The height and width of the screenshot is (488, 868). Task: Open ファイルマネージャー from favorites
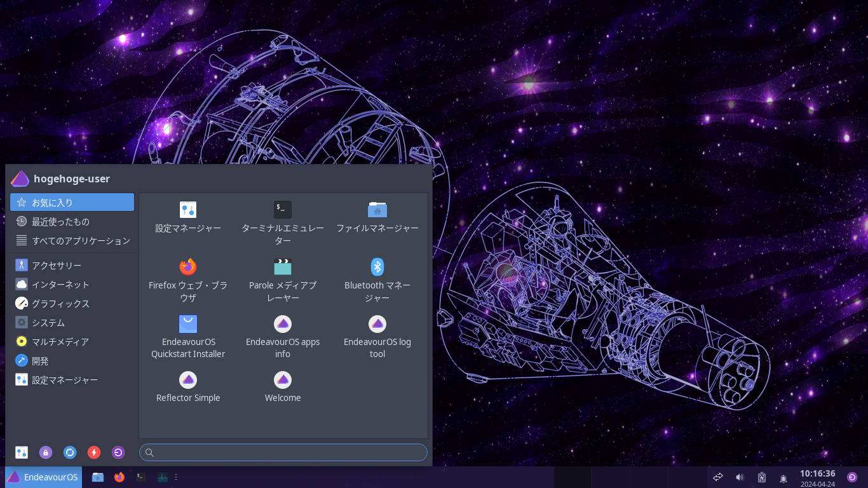click(377, 217)
